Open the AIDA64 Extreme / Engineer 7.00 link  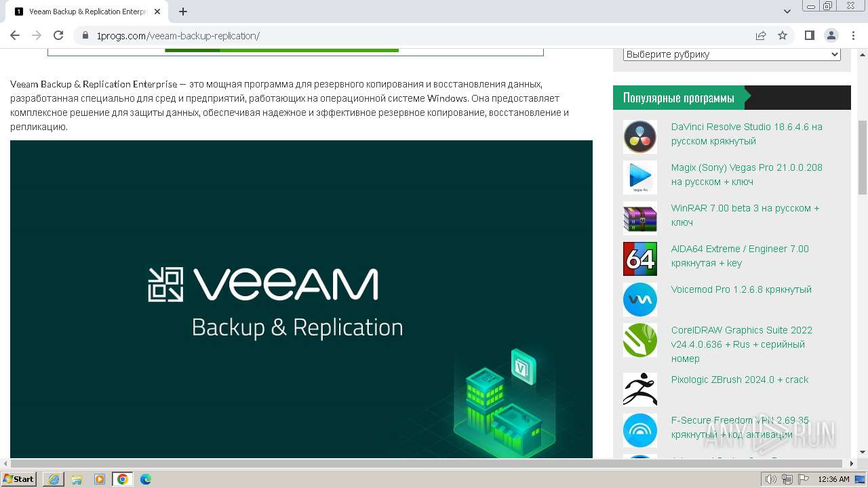pos(740,256)
